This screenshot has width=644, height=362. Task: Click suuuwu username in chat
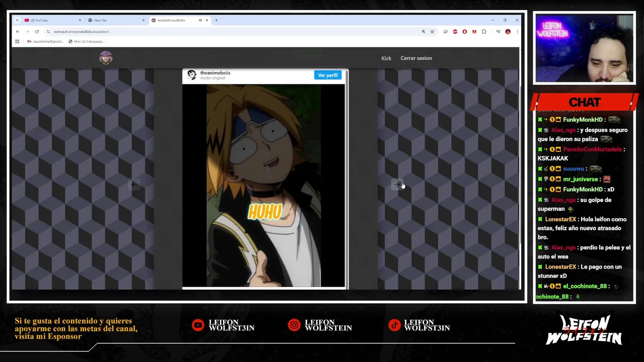point(574,169)
